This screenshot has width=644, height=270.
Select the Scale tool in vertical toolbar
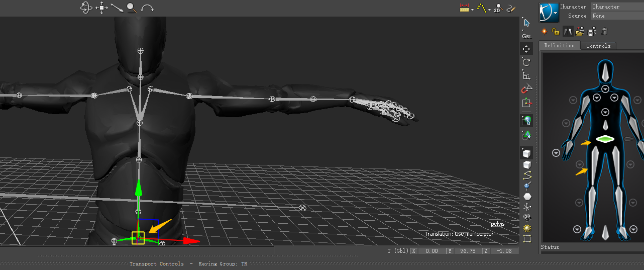point(526,76)
